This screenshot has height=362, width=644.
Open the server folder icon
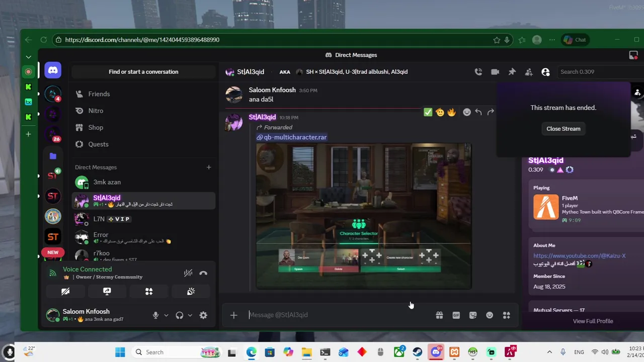click(x=53, y=156)
